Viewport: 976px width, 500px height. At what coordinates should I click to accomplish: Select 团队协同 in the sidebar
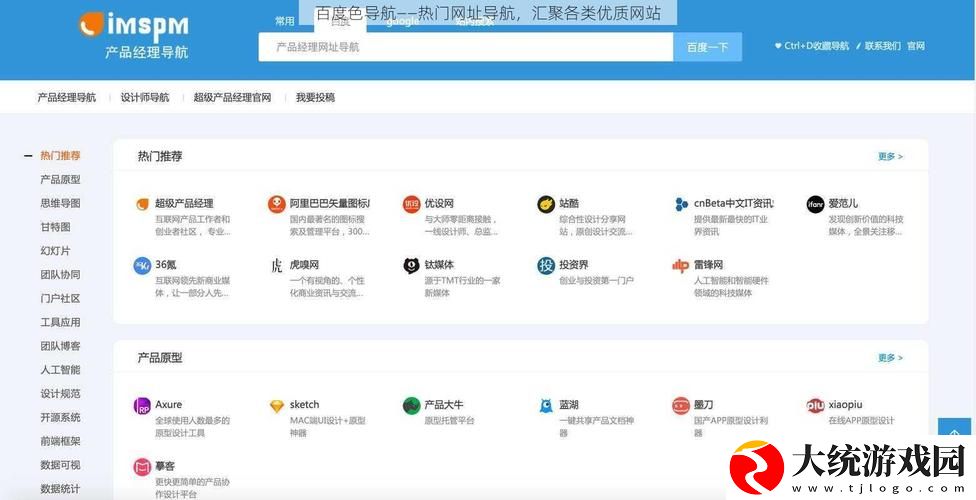[60, 275]
